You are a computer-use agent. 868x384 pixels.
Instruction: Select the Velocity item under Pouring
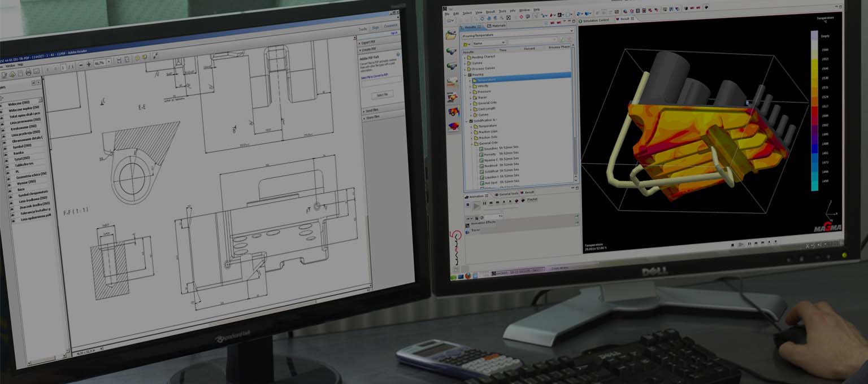[483, 86]
